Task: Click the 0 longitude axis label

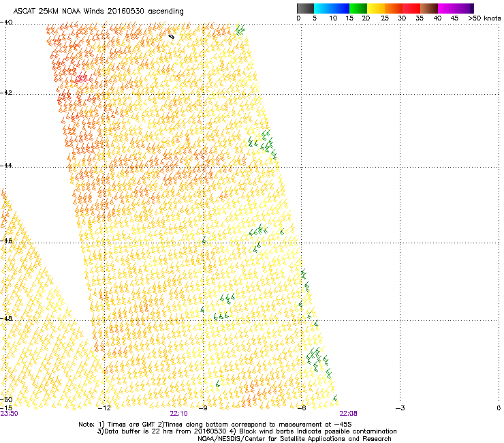Action: [x=499, y=408]
